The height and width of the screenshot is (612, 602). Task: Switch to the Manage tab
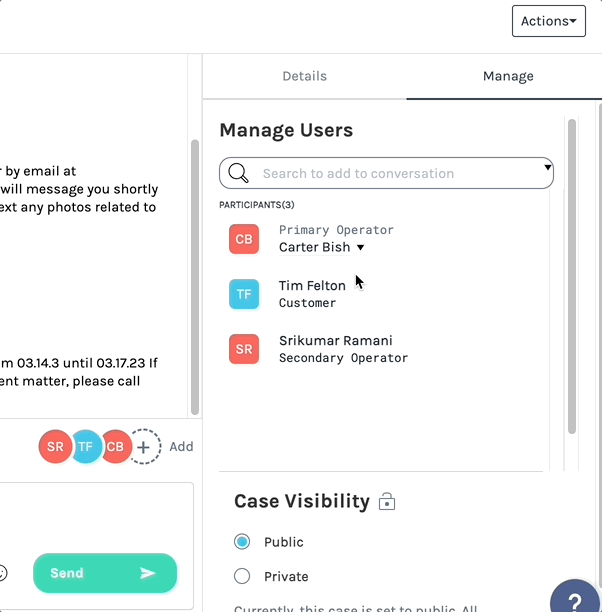(x=508, y=76)
